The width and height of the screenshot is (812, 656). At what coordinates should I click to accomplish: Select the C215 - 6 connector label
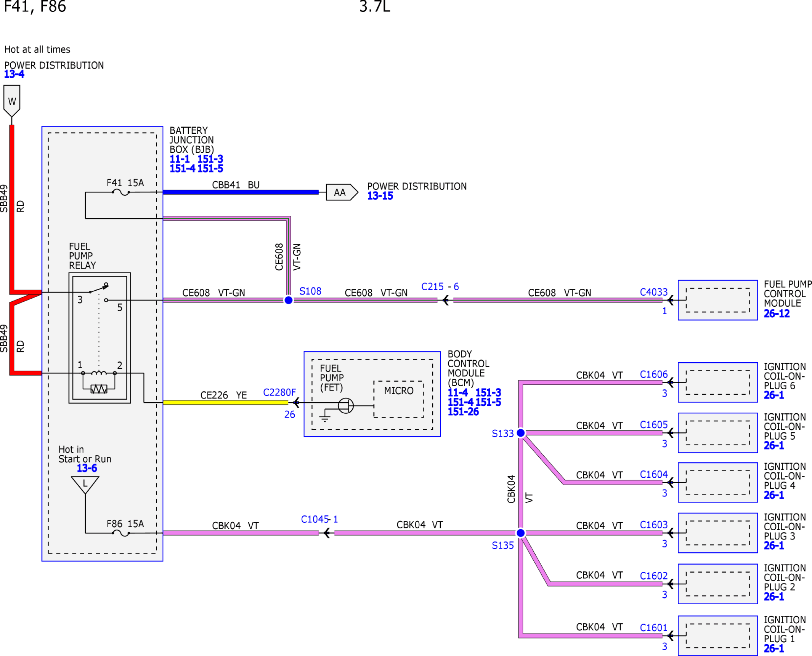coord(440,286)
